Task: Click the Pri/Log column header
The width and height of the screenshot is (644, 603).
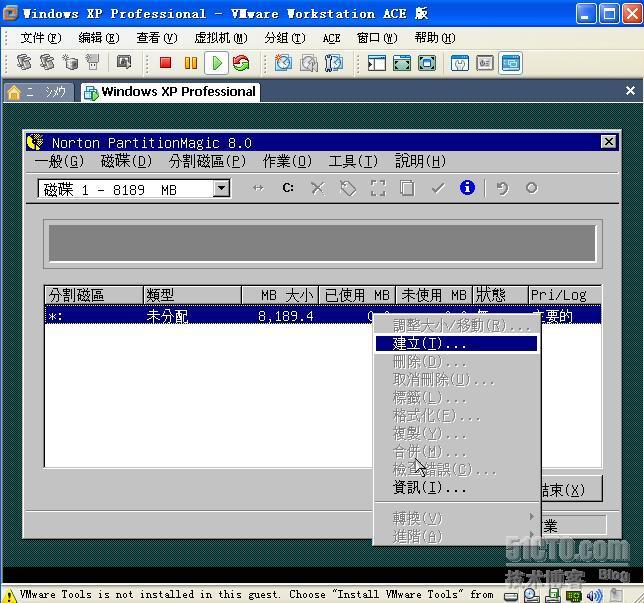Action: (565, 295)
